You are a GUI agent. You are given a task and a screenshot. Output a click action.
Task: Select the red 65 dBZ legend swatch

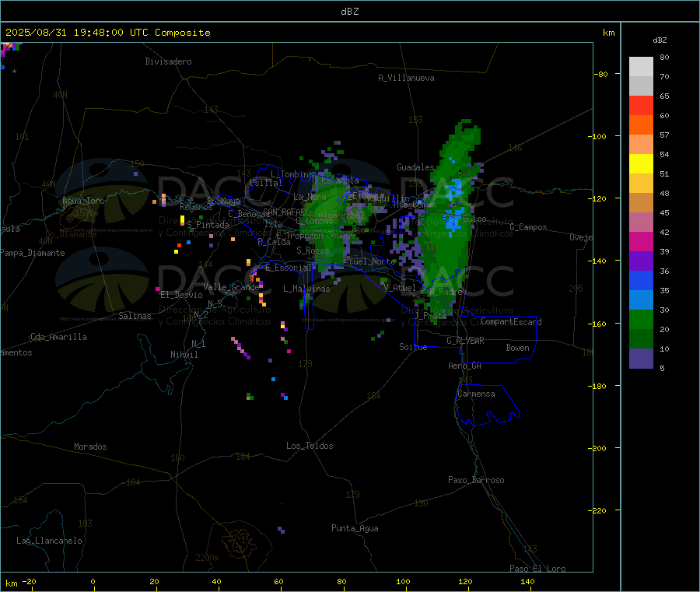(x=641, y=106)
